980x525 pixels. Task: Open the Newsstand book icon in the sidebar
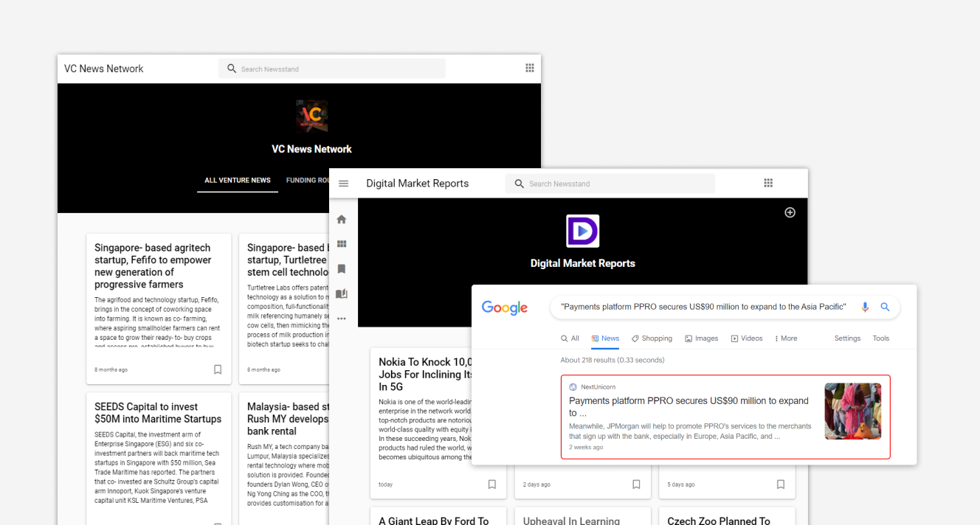click(x=341, y=293)
